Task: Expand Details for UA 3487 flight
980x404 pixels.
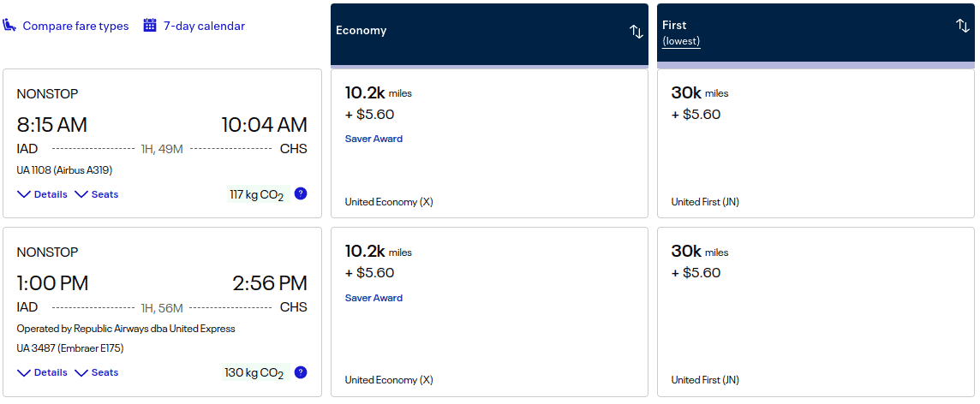Action: click(x=43, y=372)
